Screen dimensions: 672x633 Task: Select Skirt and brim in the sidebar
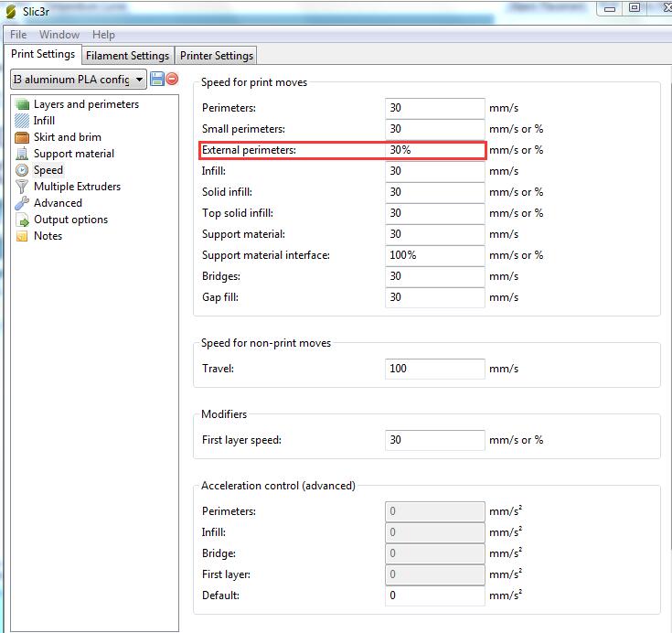click(x=68, y=137)
